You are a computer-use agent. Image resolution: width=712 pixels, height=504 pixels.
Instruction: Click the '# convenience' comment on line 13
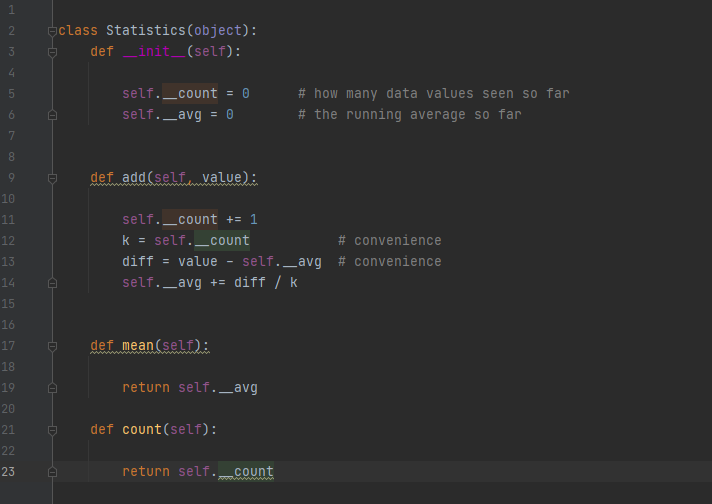(x=390, y=262)
